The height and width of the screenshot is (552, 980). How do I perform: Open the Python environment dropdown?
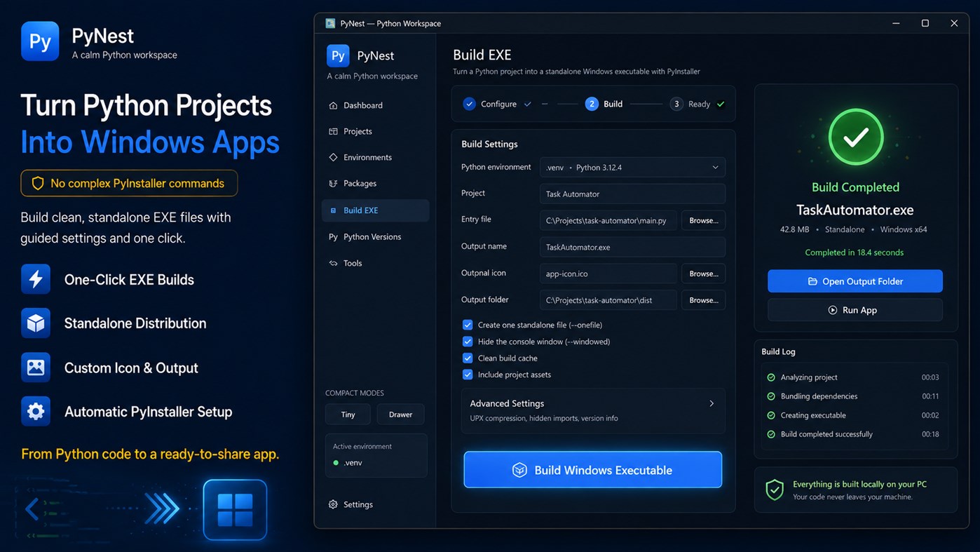coord(632,168)
